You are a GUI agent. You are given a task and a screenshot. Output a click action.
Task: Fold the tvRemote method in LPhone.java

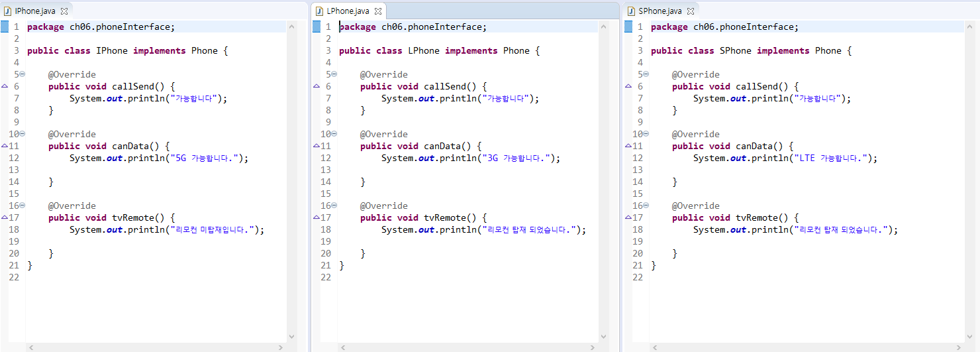334,205
